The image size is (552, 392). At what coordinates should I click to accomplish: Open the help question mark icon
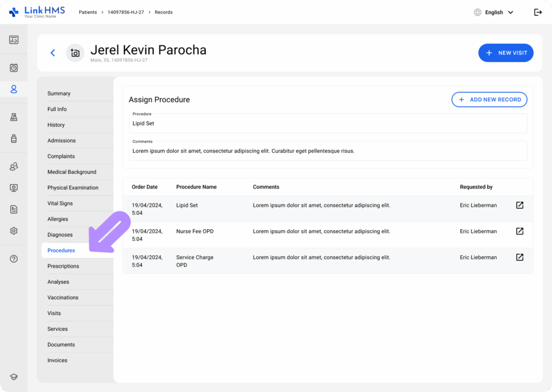[x=13, y=259]
